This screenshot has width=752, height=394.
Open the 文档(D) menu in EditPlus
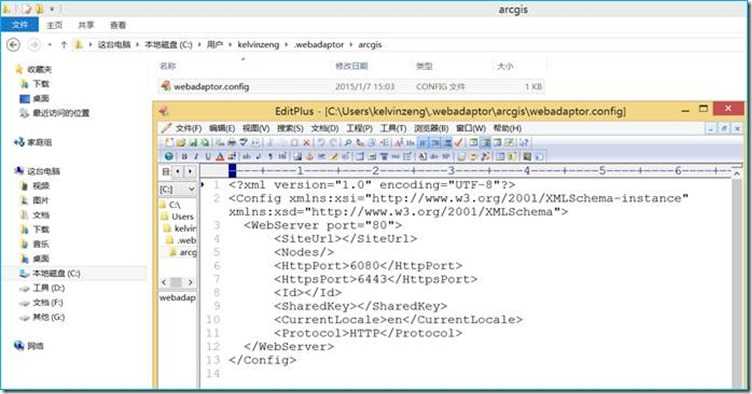[x=324, y=128]
